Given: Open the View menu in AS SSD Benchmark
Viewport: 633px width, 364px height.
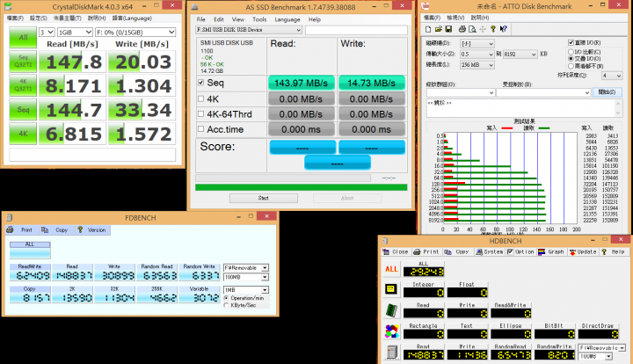Looking at the screenshot, I should [237, 19].
